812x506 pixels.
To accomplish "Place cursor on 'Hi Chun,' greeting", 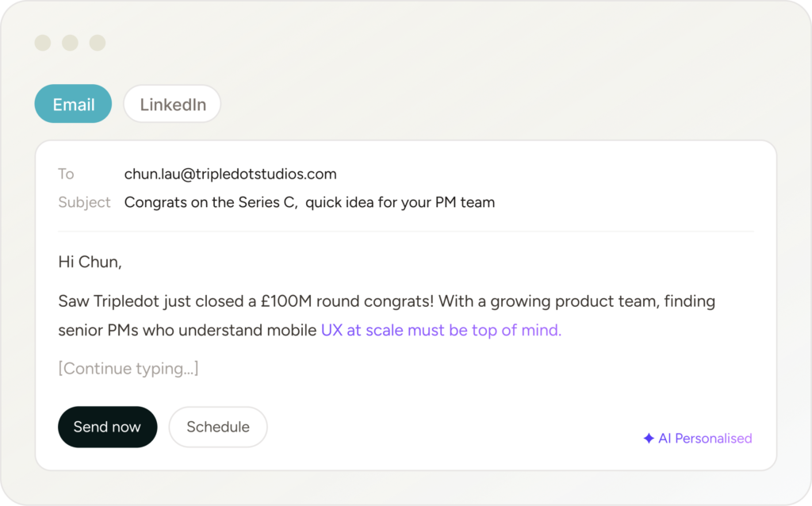I will tap(90, 262).
